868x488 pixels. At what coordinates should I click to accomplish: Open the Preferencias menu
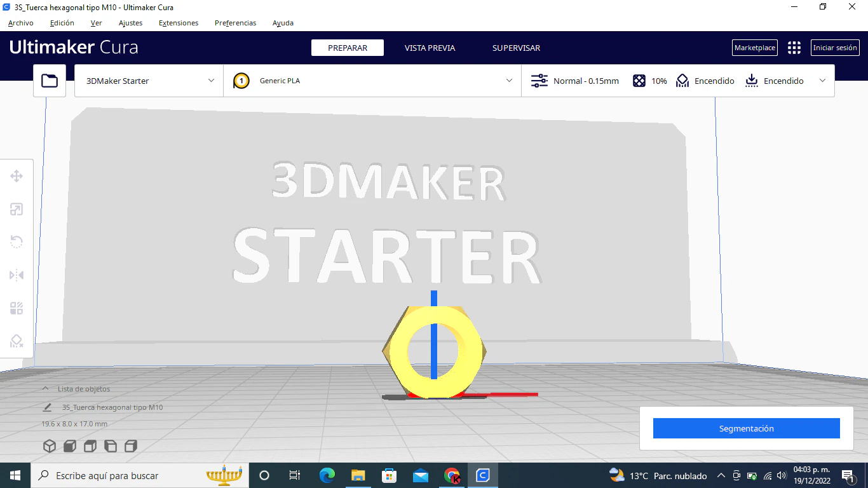(236, 23)
